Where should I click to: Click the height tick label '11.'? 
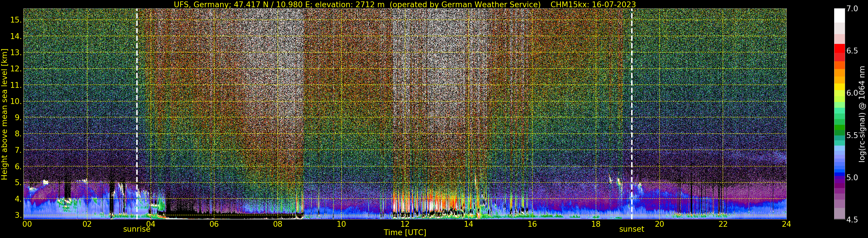(x=16, y=85)
